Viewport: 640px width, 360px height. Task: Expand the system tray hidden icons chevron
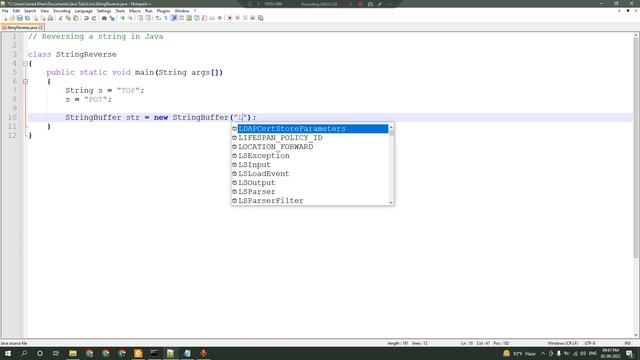[543, 353]
